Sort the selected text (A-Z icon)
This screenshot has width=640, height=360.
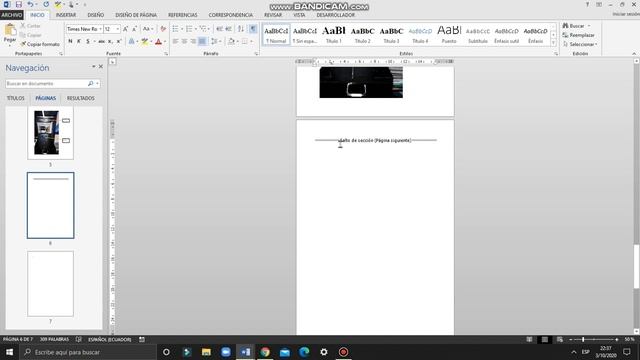click(241, 29)
